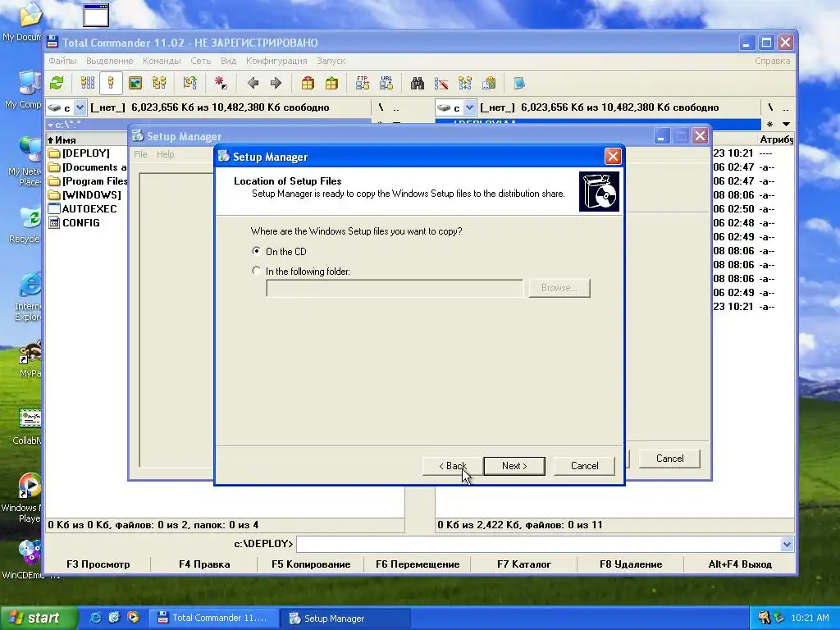Open the Вид menu
The image size is (840, 630).
coord(228,61)
